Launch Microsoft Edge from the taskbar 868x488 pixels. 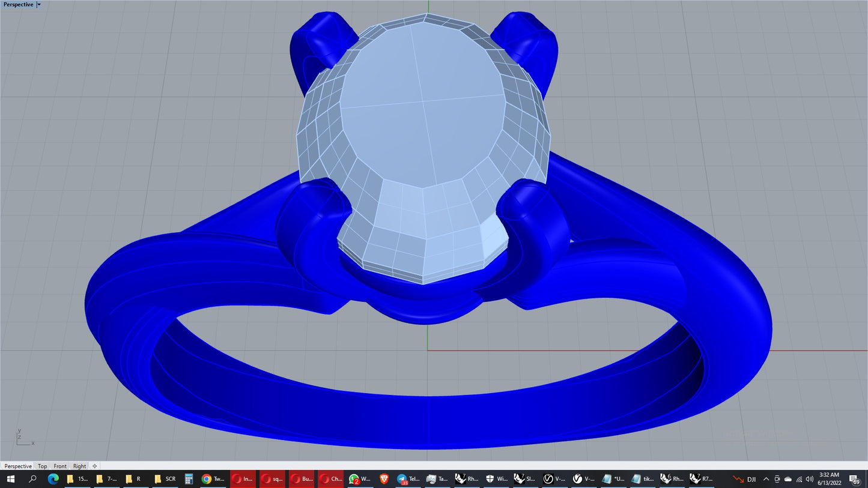pos(53,479)
